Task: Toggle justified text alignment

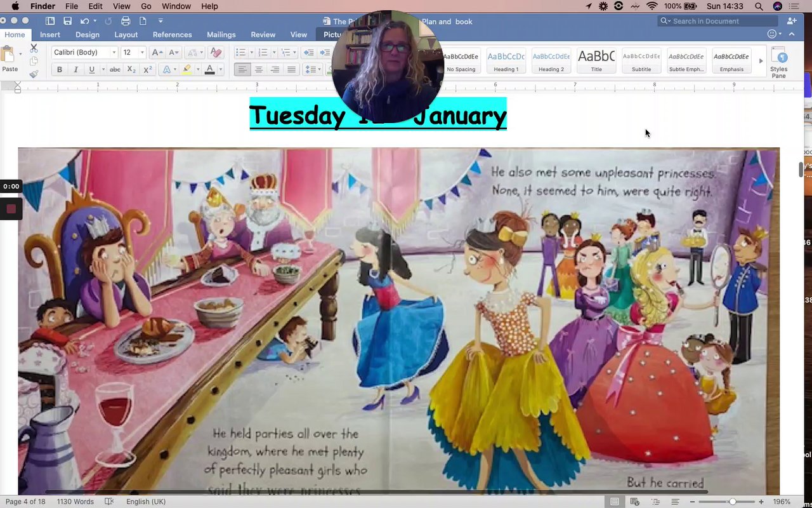Action: (292, 70)
